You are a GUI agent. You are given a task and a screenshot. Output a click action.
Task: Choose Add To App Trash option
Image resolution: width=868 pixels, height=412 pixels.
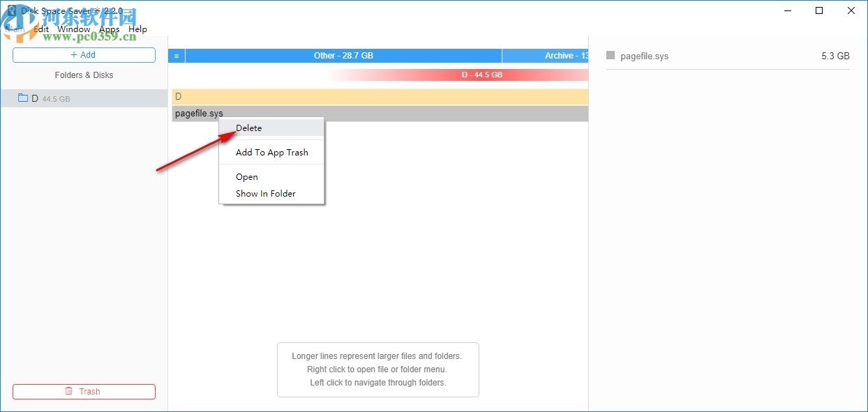tap(272, 152)
